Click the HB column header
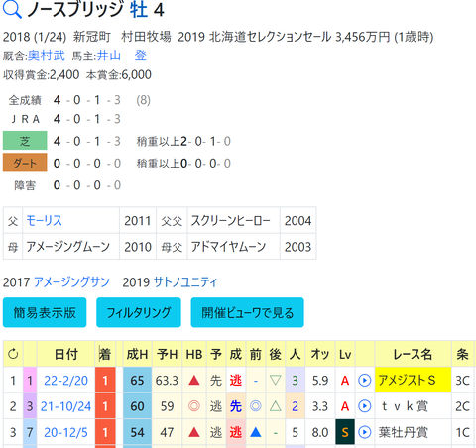Image resolution: width=476 pixels, height=448 pixels. 194,354
